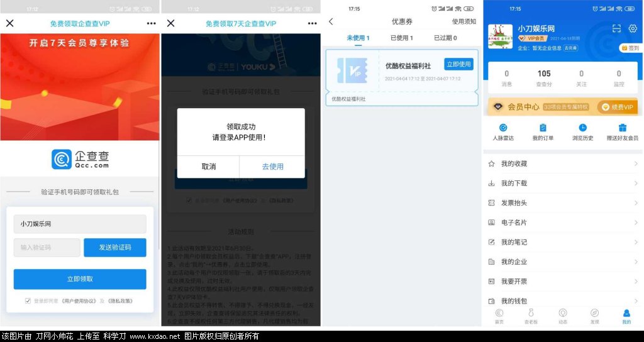
Task: Click the wallet icon beside 我的钱包
Action: click(x=492, y=301)
